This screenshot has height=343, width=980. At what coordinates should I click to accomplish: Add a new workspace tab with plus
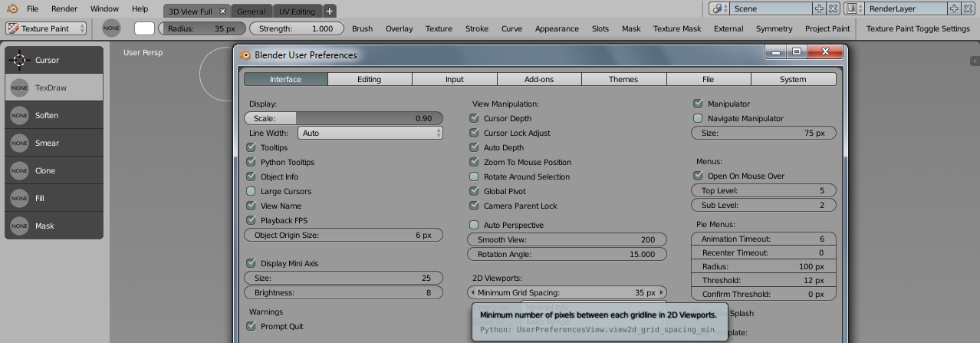[329, 12]
